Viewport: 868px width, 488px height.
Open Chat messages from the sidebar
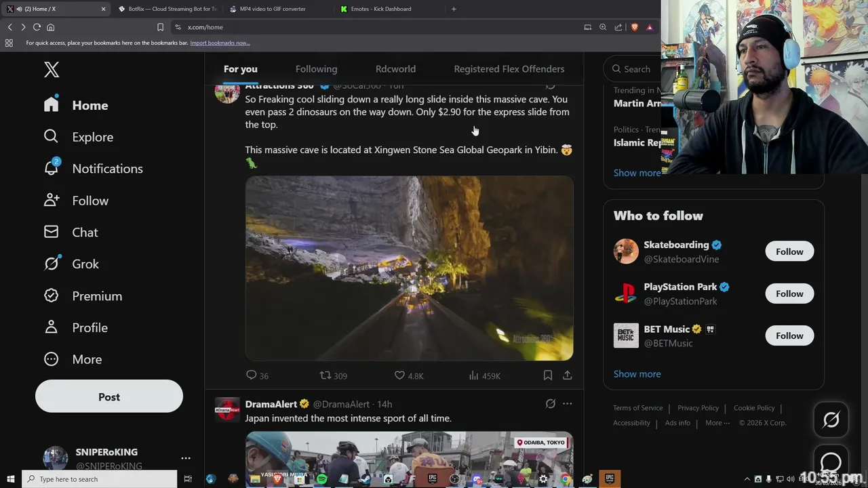pos(71,232)
